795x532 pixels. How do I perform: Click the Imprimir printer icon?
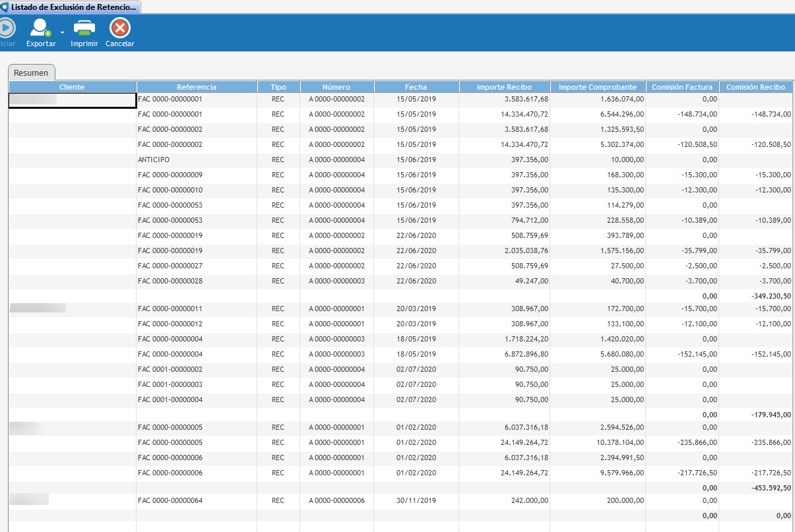84,28
